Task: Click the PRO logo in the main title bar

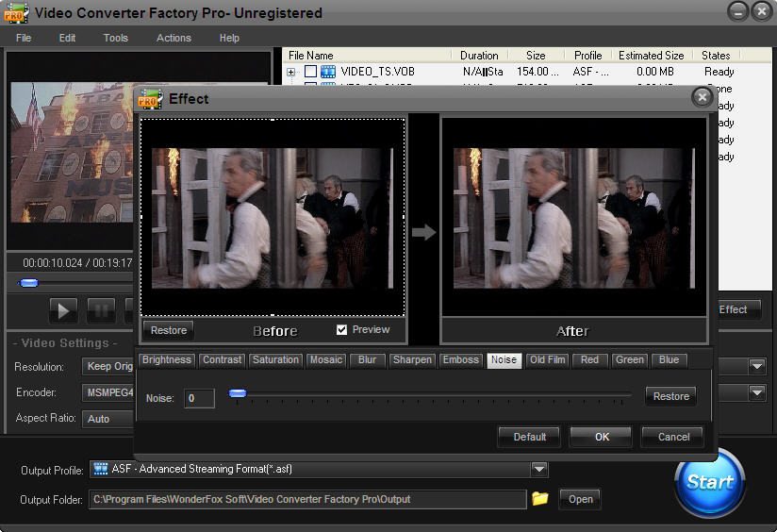Action: (16, 13)
